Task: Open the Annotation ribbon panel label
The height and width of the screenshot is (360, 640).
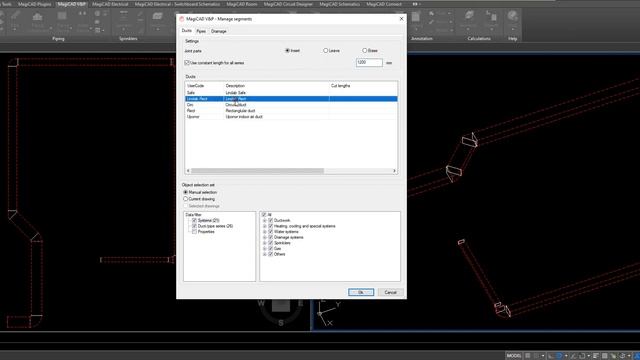Action: (x=422, y=39)
